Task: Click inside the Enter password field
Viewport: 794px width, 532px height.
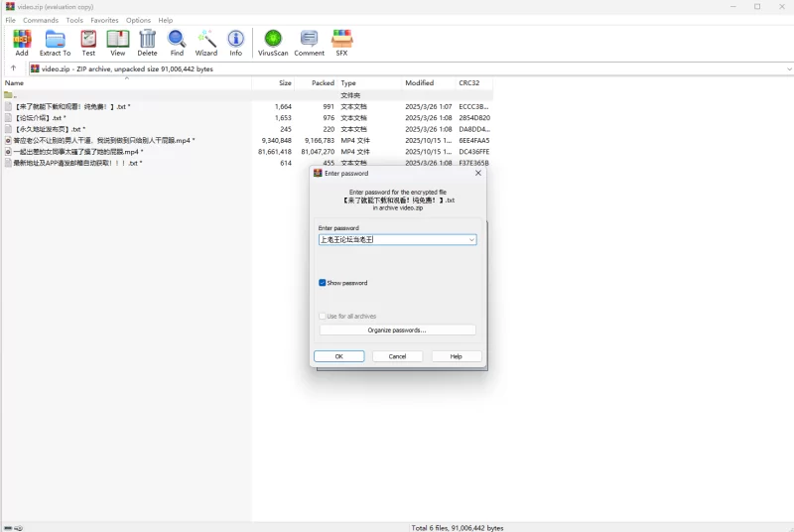Action: pyautogui.click(x=392, y=240)
